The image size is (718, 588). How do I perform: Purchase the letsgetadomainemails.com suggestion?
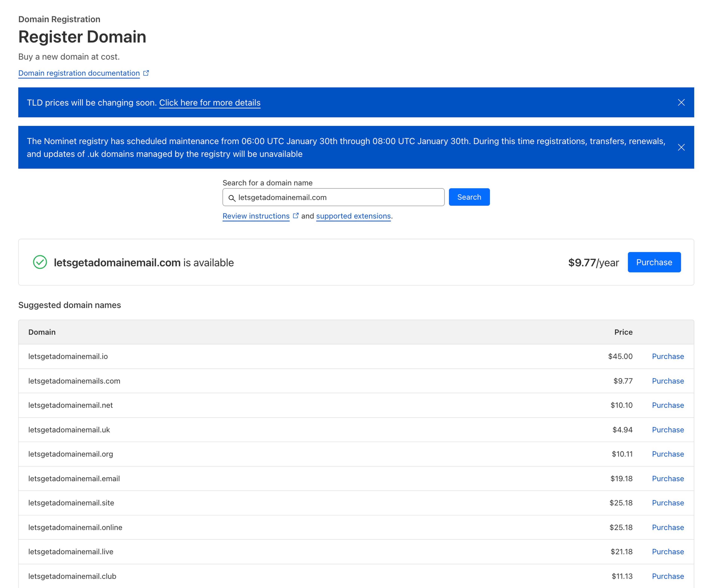click(x=668, y=381)
